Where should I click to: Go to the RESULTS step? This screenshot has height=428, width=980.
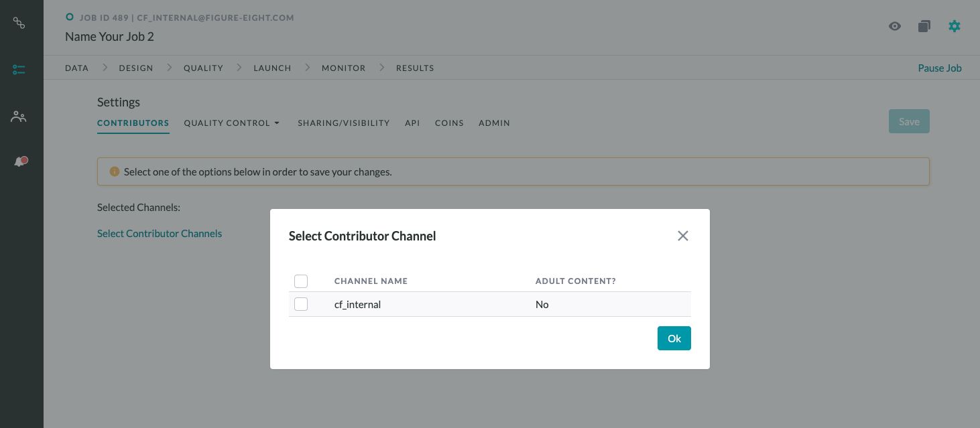415,68
